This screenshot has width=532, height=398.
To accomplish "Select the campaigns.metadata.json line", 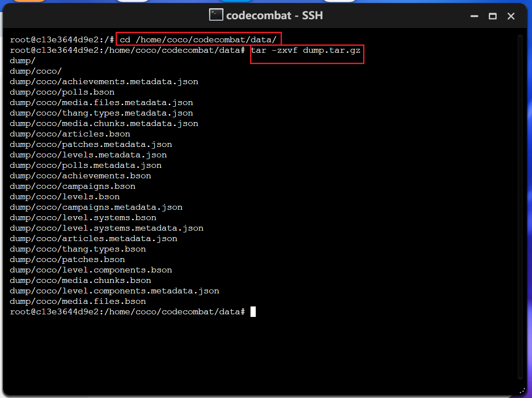I will 96,207.
